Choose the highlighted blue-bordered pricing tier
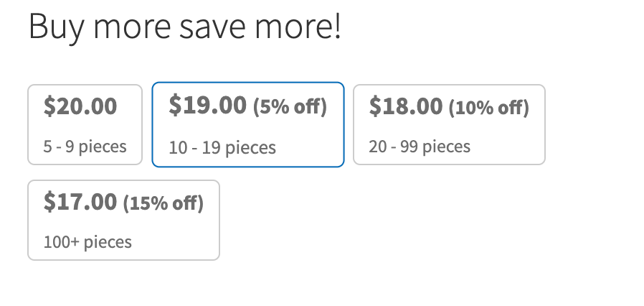Image resolution: width=644 pixels, height=306 pixels. coord(247,124)
